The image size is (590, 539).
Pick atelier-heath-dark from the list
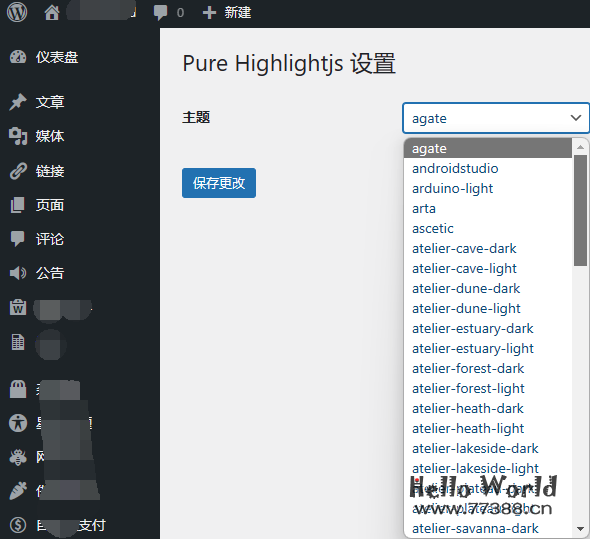(x=488, y=408)
